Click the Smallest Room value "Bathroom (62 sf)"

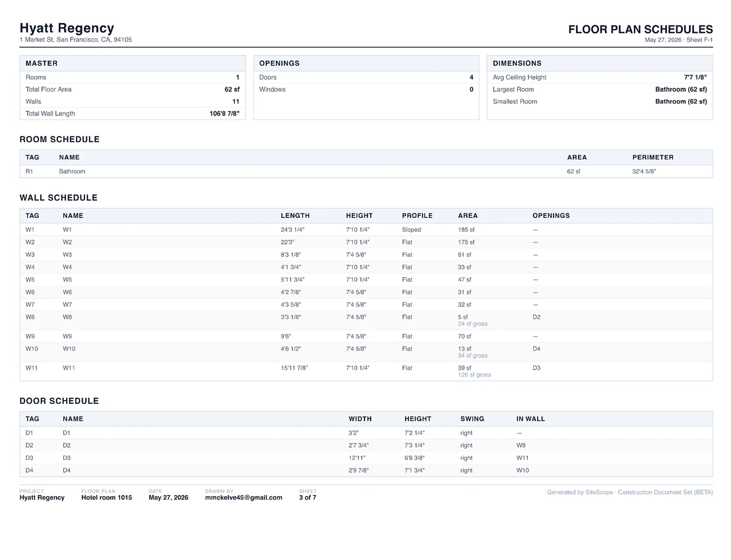point(681,101)
